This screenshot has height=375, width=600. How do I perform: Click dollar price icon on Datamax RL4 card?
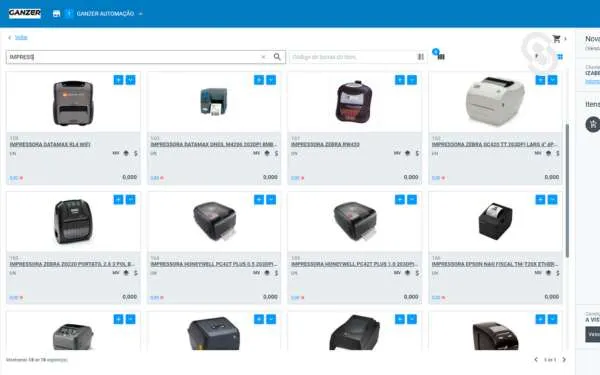136,153
